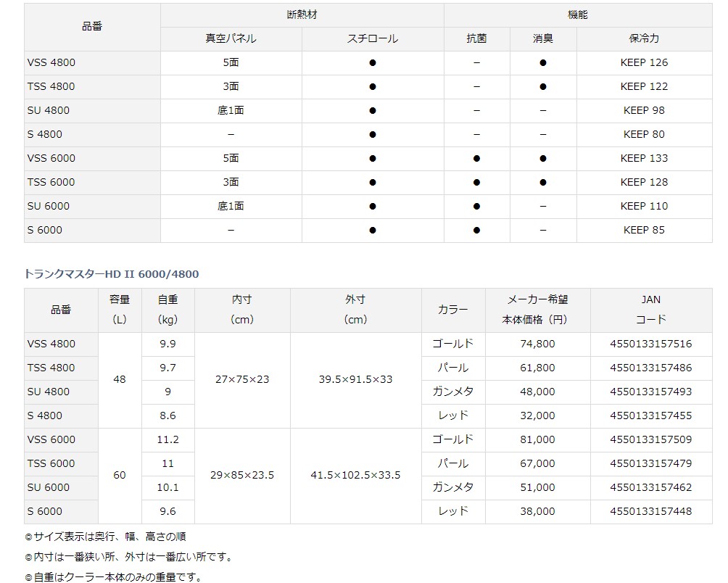The height and width of the screenshot is (583, 728).
Task: Click the スチロール column header
Action: coord(373,39)
